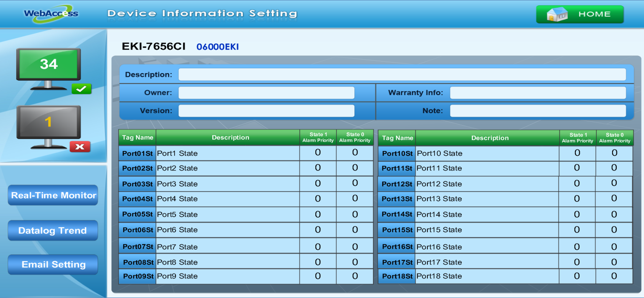This screenshot has width=644, height=298.
Task: Select tag Port18St
Action: tap(397, 276)
